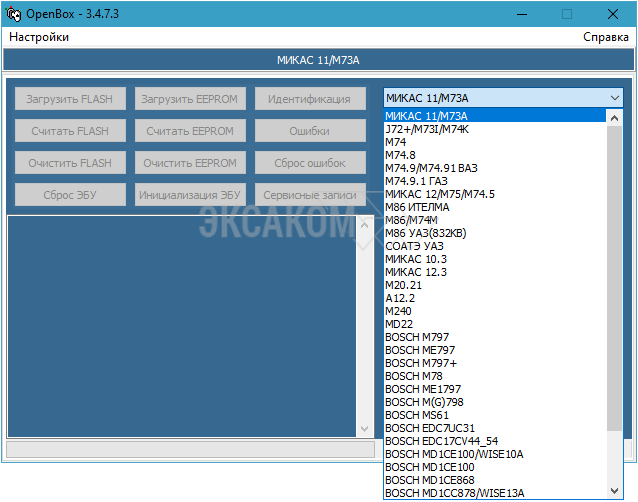This screenshot has width=638, height=502.
Task: Open the Справка menu
Action: (x=606, y=37)
